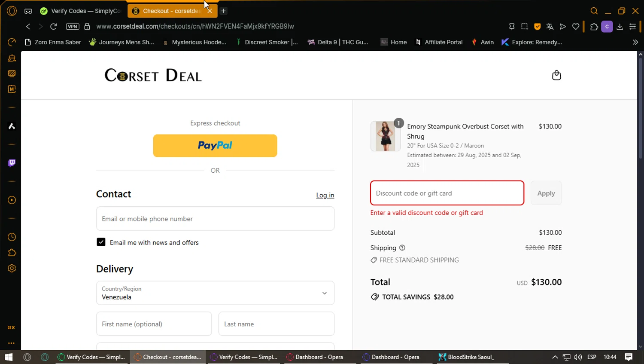
Task: Open the shopping bag cart icon
Action: click(556, 75)
